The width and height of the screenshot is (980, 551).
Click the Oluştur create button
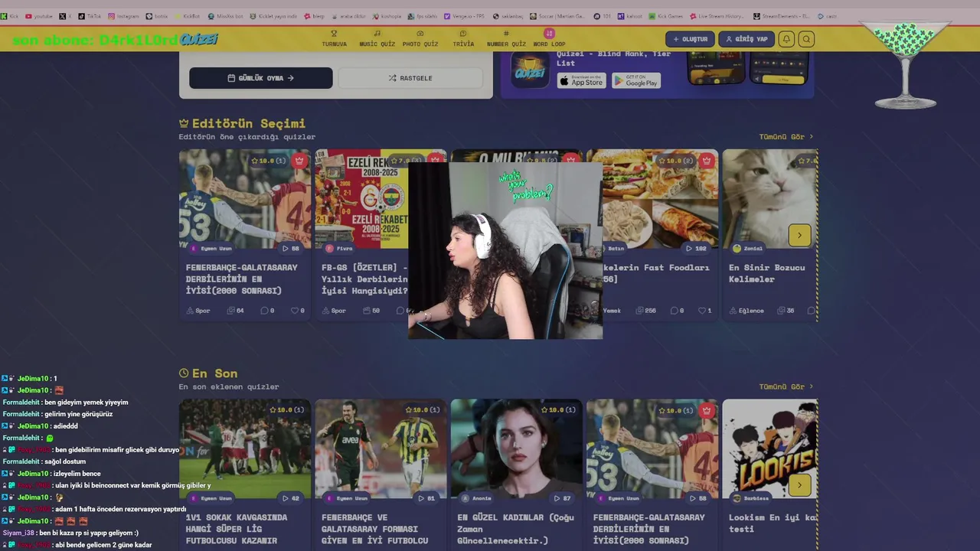[690, 39]
